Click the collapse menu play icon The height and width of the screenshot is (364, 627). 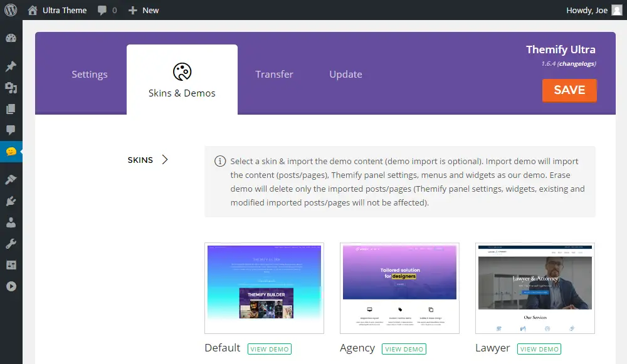11,286
